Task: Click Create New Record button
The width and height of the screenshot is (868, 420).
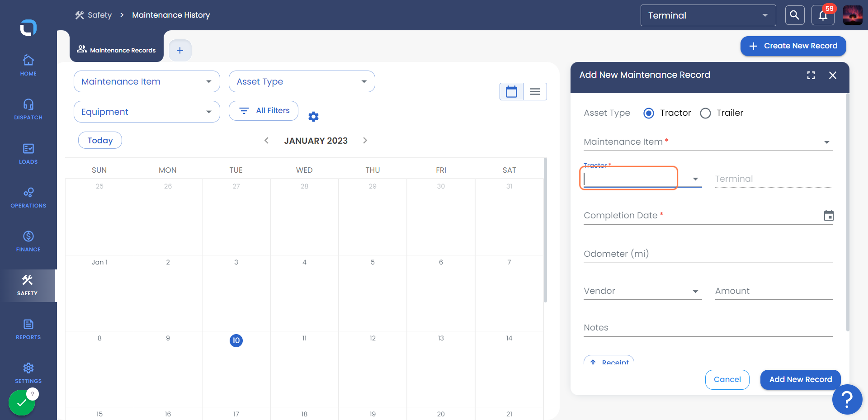Action: coord(793,46)
